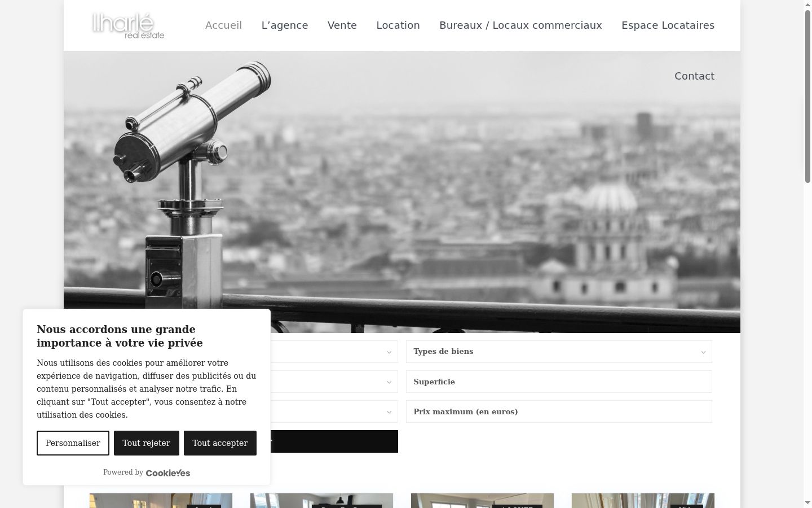Open Bureaux / Locaux commerciaux menu item
Viewport: 812px width, 508px height.
[x=520, y=25]
